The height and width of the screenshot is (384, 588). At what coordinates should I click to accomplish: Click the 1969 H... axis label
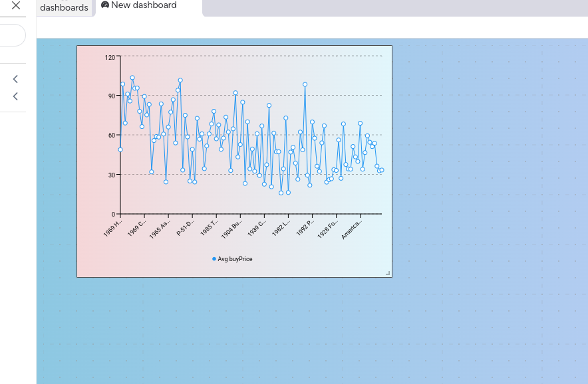(114, 229)
